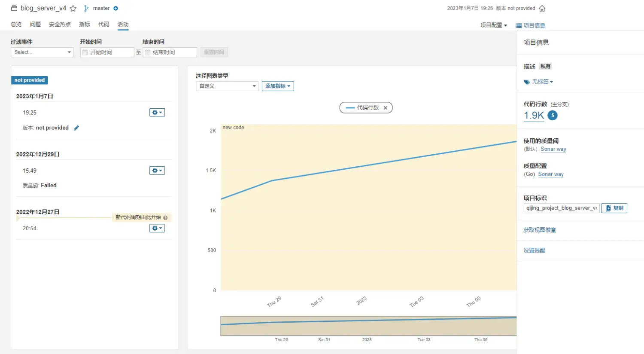Open the 安全热点 tab

pos(60,24)
